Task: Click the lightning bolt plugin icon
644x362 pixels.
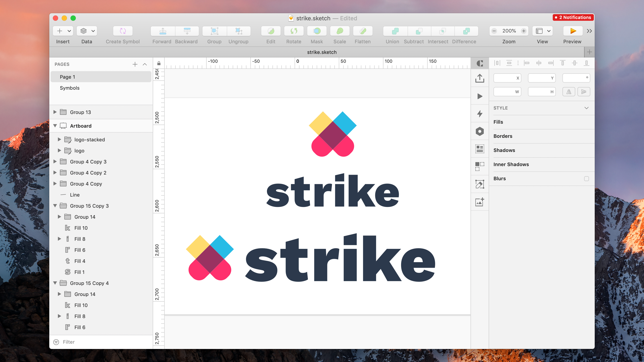Action: (x=480, y=114)
